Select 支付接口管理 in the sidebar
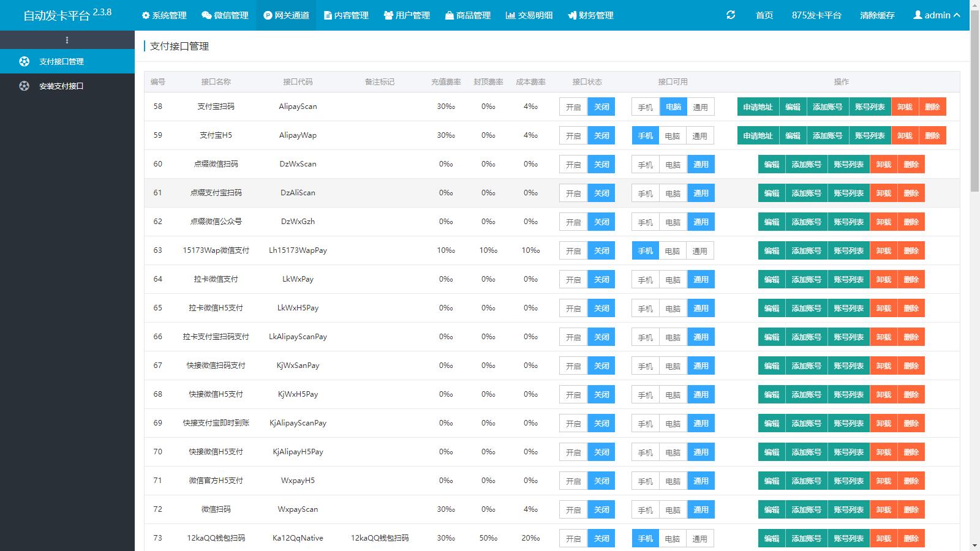This screenshot has width=980, height=551. click(61, 62)
